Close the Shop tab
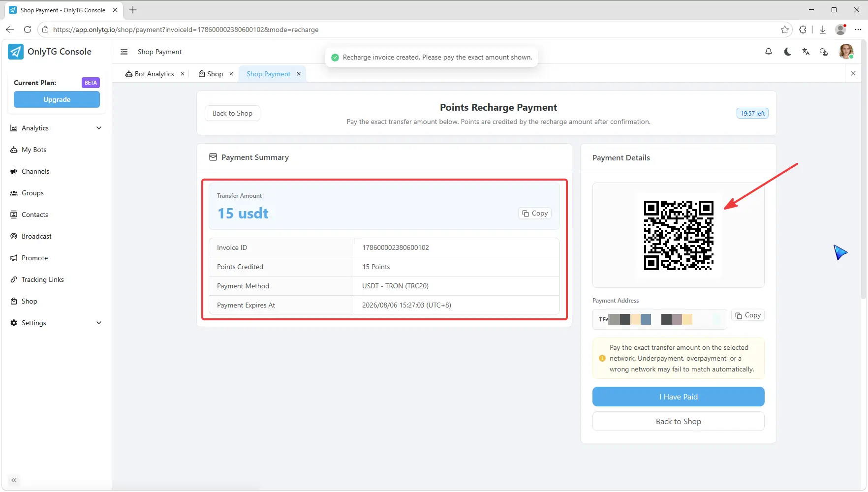The height and width of the screenshot is (492, 868). click(231, 74)
